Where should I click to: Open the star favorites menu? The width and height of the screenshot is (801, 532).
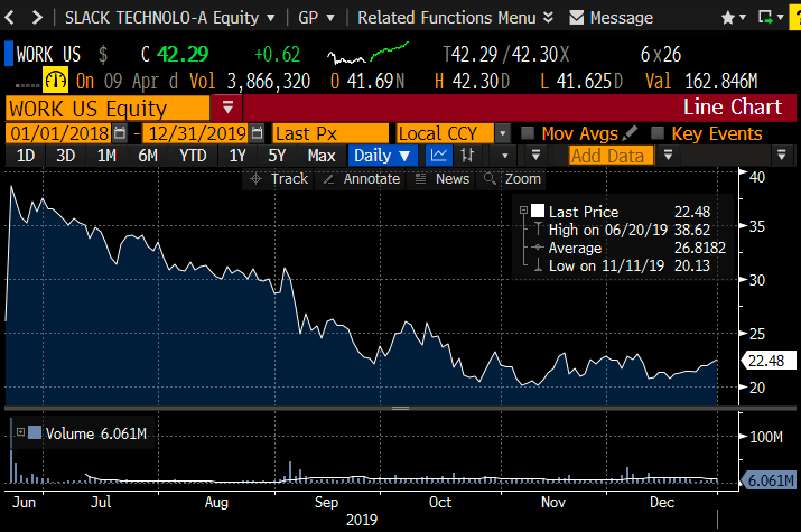click(733, 18)
